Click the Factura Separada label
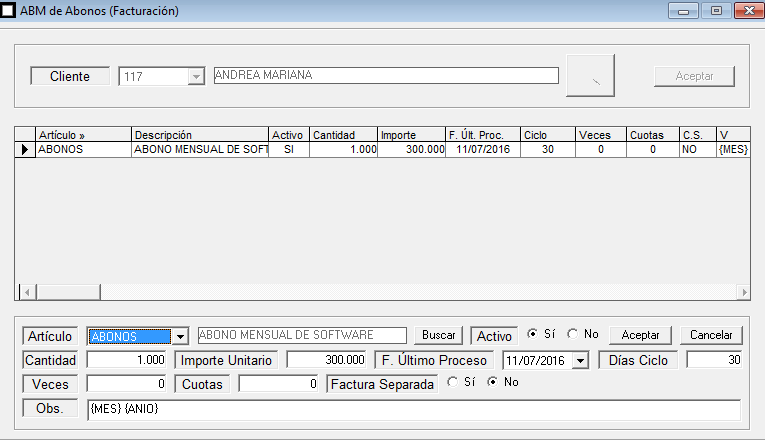Viewport: 765px width, 440px height. [x=382, y=384]
